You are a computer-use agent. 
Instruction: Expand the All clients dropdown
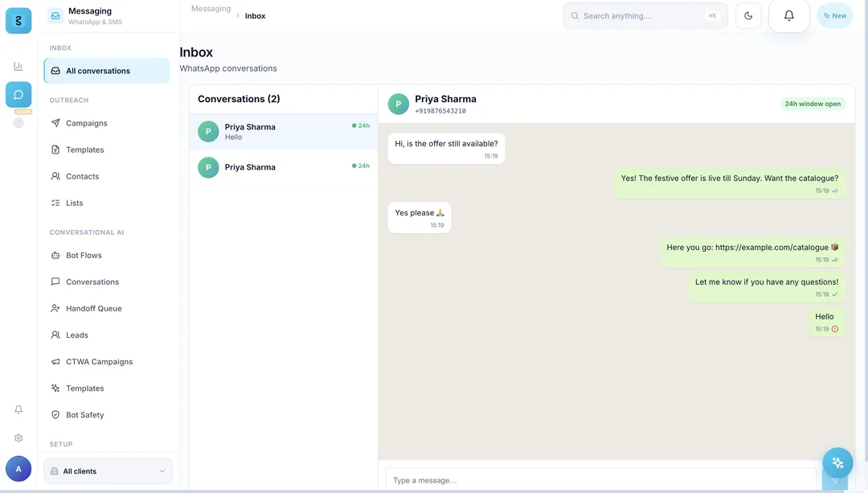[108, 470]
